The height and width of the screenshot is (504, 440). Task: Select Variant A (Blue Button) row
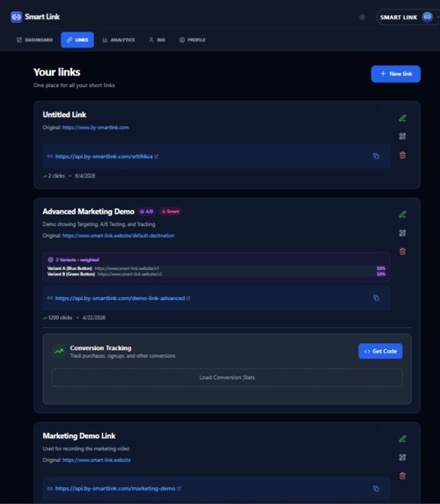point(216,268)
